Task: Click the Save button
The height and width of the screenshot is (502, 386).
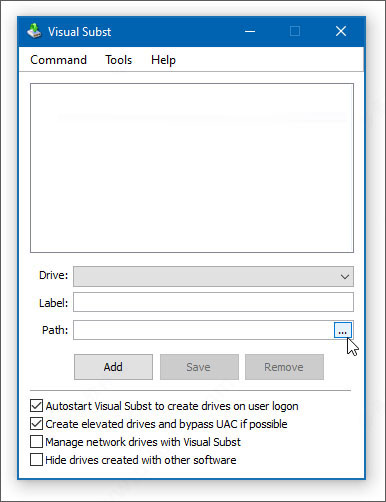Action: tap(199, 367)
